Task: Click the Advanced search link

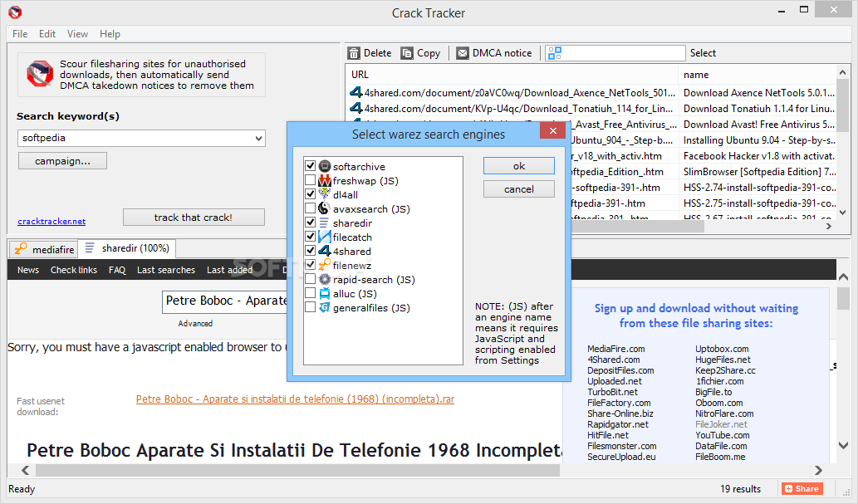Action: 195,324
